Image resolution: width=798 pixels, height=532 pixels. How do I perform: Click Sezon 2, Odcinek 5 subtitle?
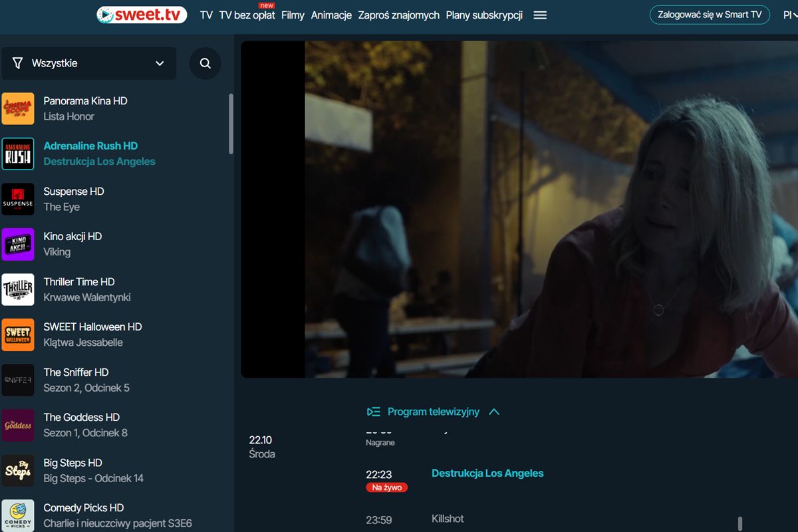[x=86, y=388]
